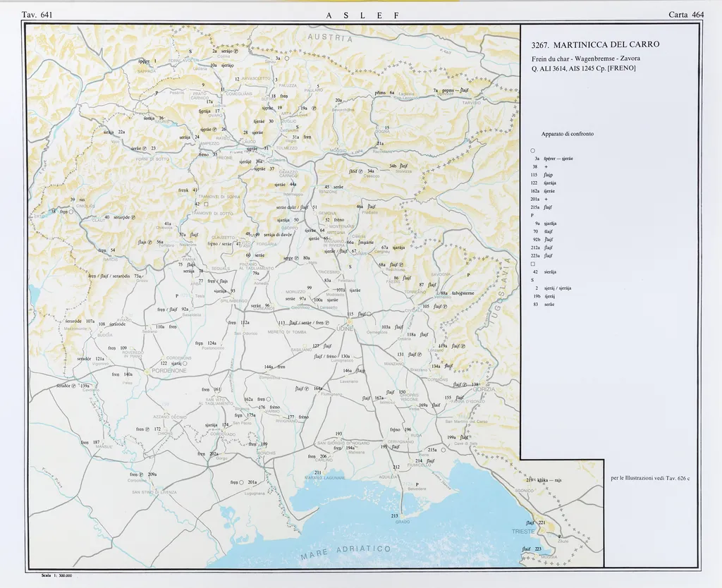Viewport: 722px width, 588px height.
Task: Click the circle marker beside point 162a
Action: click(269, 399)
